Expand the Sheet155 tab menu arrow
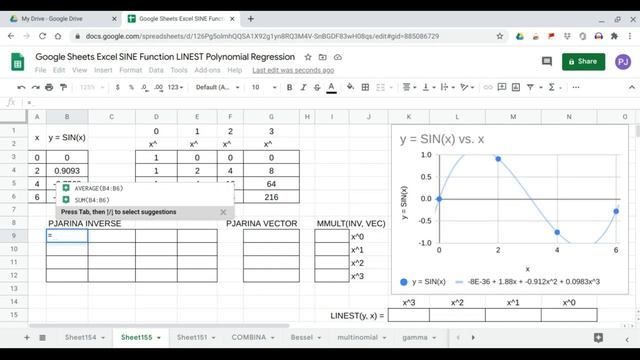The width and height of the screenshot is (640, 360). 159,338
